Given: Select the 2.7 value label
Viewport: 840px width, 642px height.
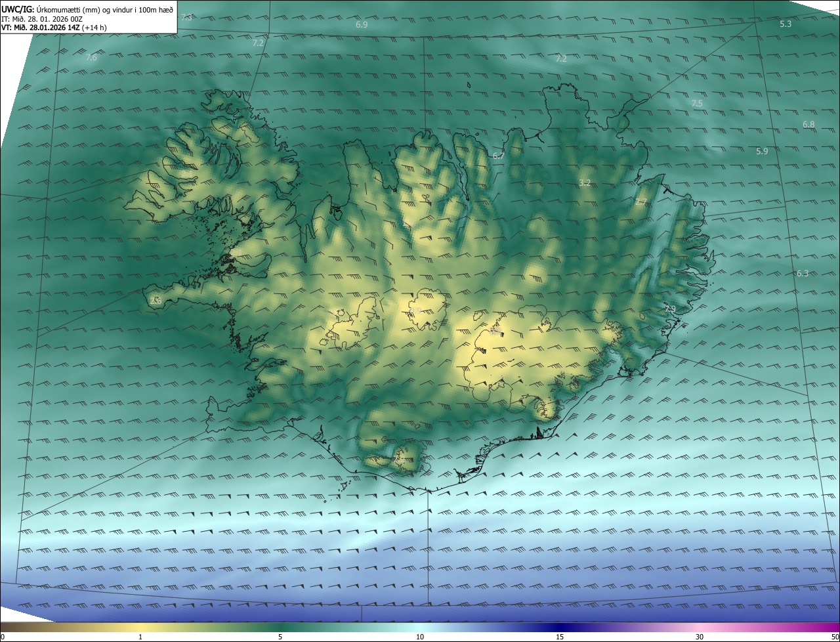Looking at the screenshot, I should [x=641, y=202].
